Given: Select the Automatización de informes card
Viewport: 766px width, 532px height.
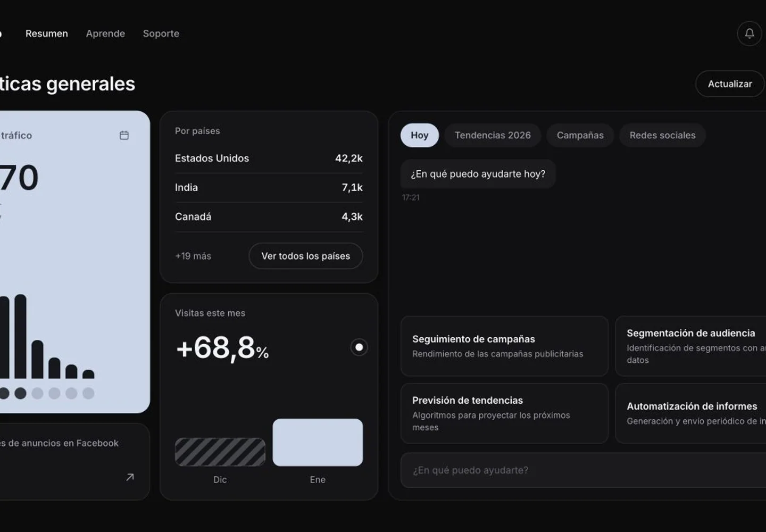Looking at the screenshot, I should click(690, 413).
